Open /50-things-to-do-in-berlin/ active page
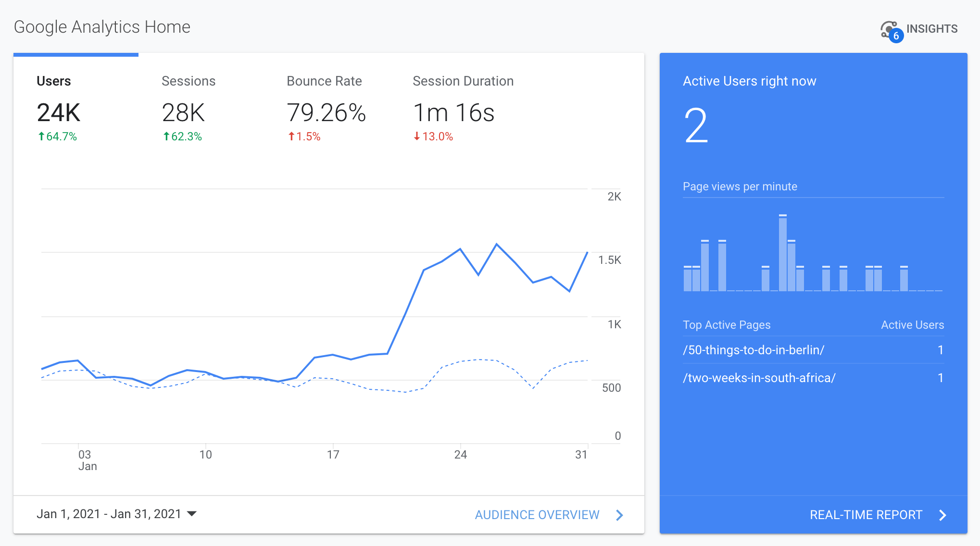The height and width of the screenshot is (546, 980). click(754, 350)
